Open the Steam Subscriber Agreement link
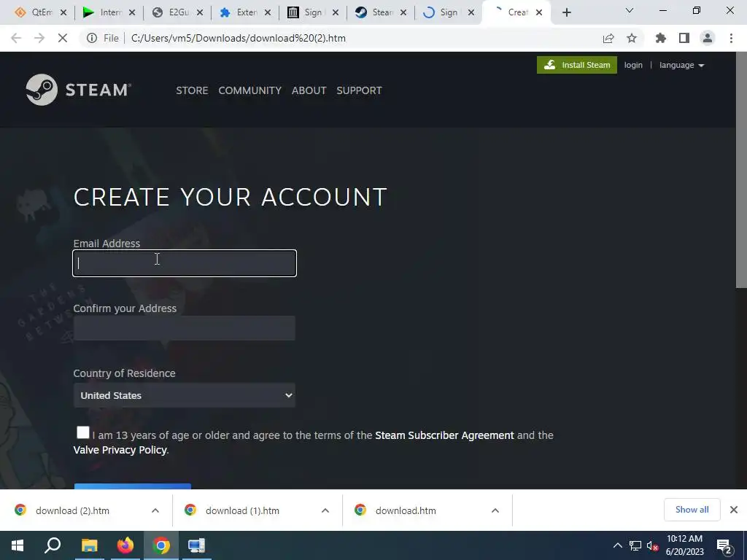The image size is (747, 560). (444, 435)
